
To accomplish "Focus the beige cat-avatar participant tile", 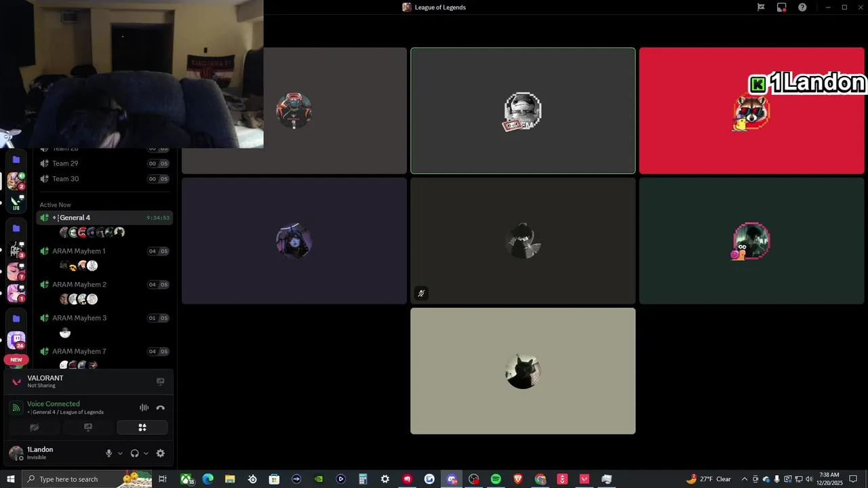I will click(523, 371).
